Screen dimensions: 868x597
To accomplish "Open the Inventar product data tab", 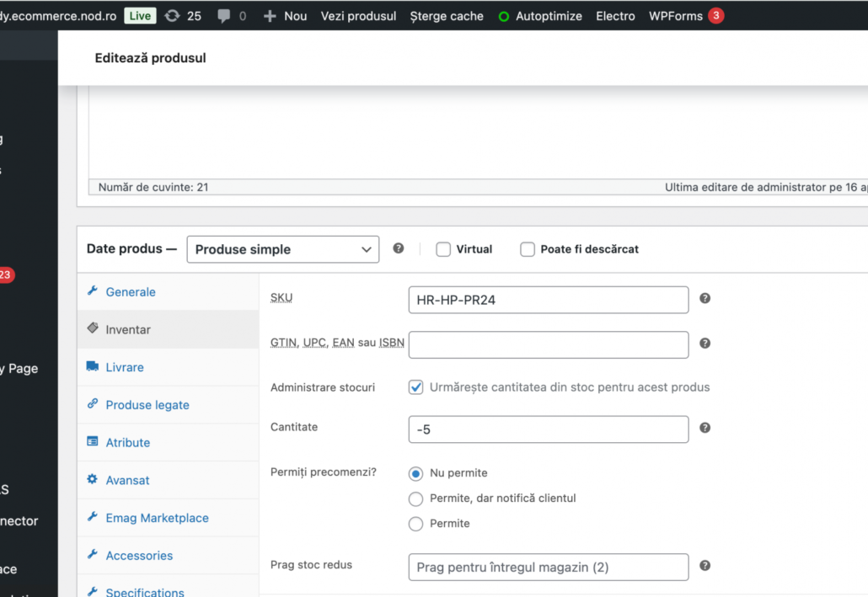I will [169, 329].
